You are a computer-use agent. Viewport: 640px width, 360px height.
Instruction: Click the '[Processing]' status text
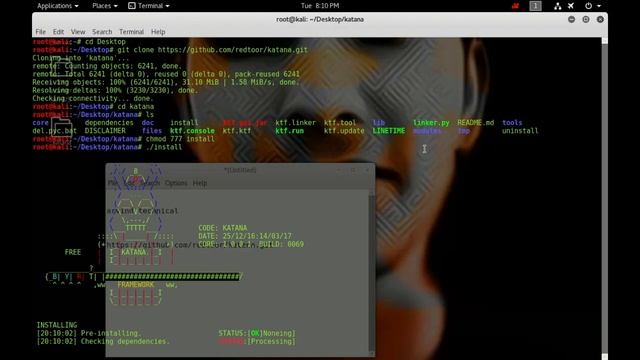tap(271, 342)
